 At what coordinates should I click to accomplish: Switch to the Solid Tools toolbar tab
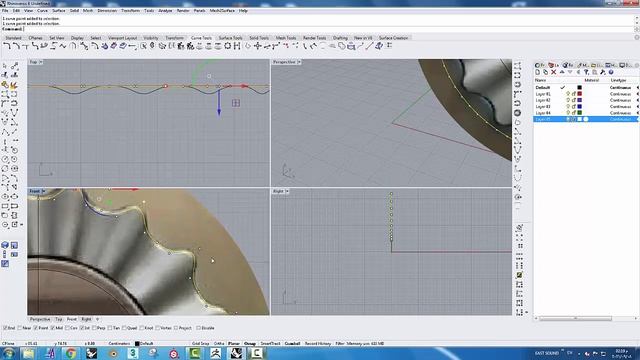click(259, 38)
